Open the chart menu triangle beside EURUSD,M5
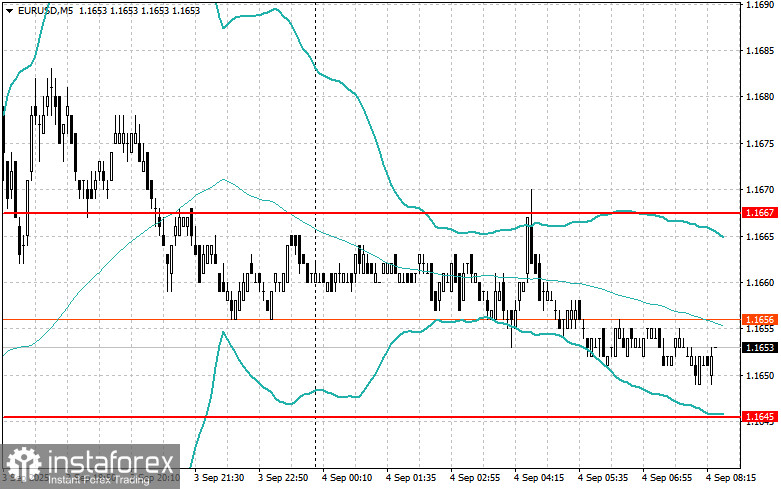Screen dimensions: 781x489 9,10
